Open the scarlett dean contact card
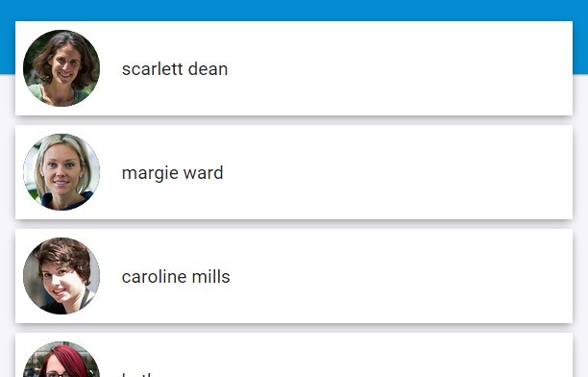588x377 pixels. pos(294,68)
